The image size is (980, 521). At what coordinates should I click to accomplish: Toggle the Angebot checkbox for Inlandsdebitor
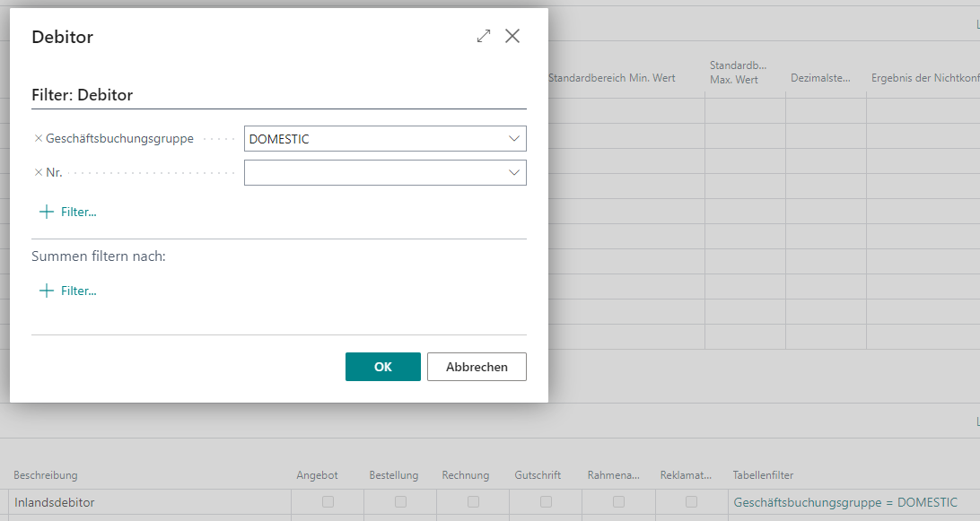pyautogui.click(x=328, y=502)
